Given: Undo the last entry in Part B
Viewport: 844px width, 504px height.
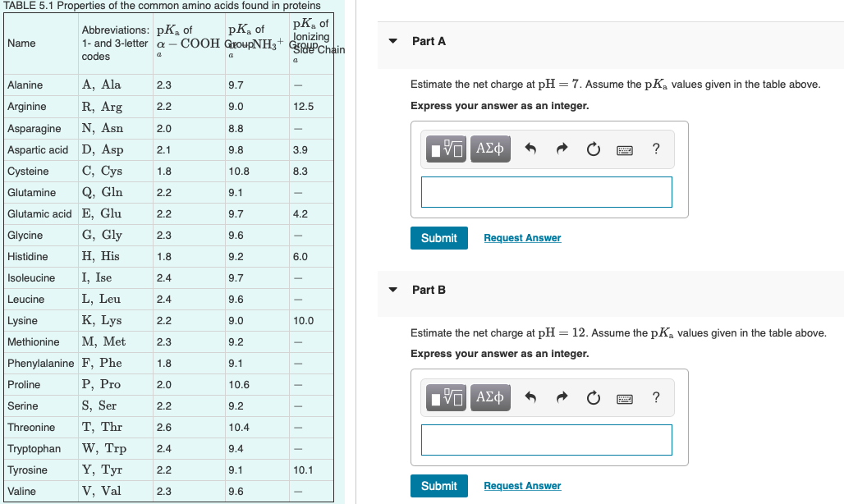Looking at the screenshot, I should [x=530, y=396].
